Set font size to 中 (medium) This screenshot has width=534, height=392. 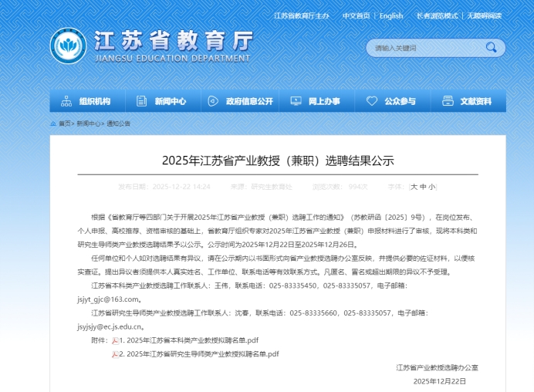click(x=423, y=187)
